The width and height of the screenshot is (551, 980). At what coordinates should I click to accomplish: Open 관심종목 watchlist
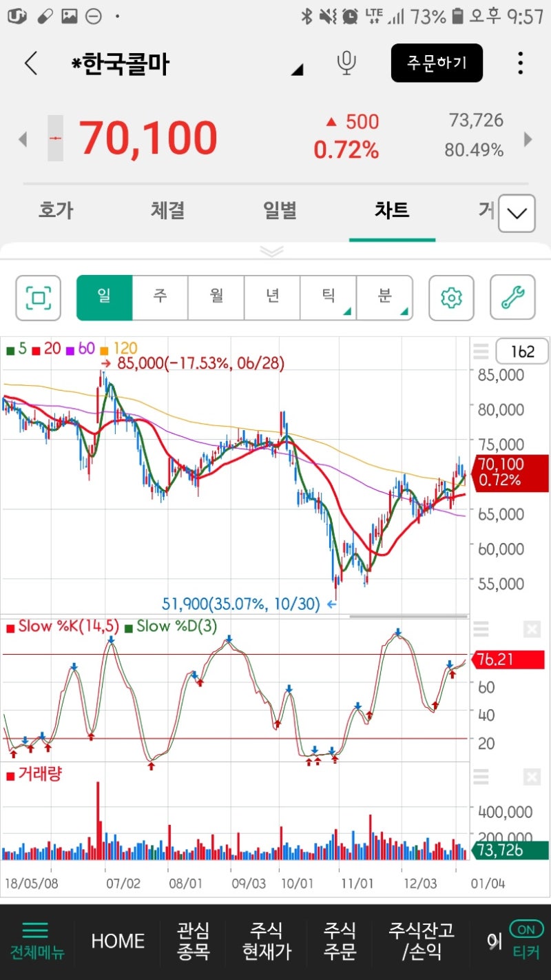[x=194, y=941]
